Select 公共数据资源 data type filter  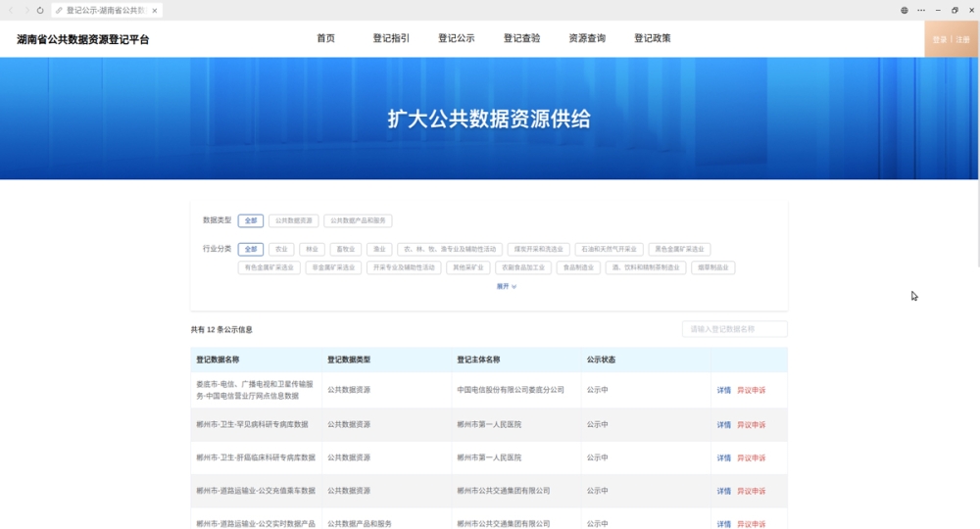point(294,220)
